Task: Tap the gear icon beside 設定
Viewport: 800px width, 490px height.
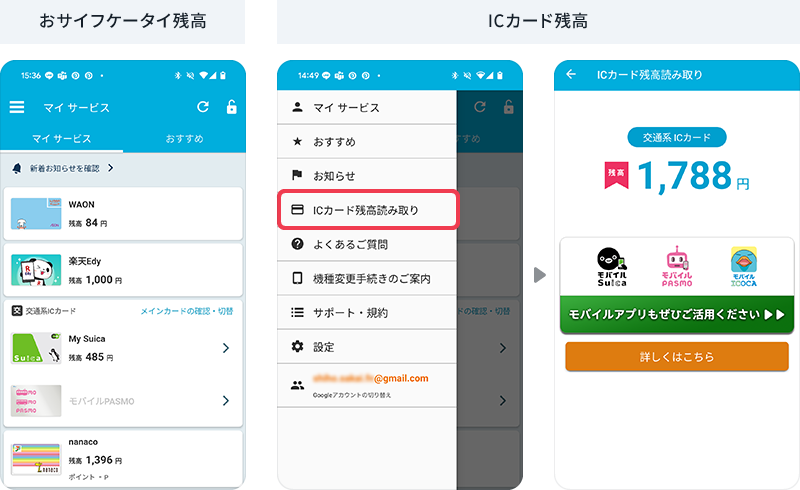Action: click(297, 347)
